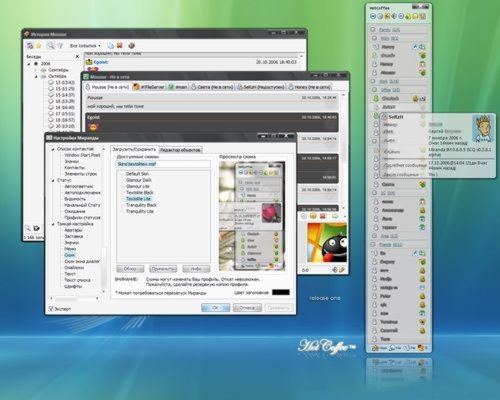Select the Glamour Dark skin
The height and width of the screenshot is (400, 500).
pos(139,180)
